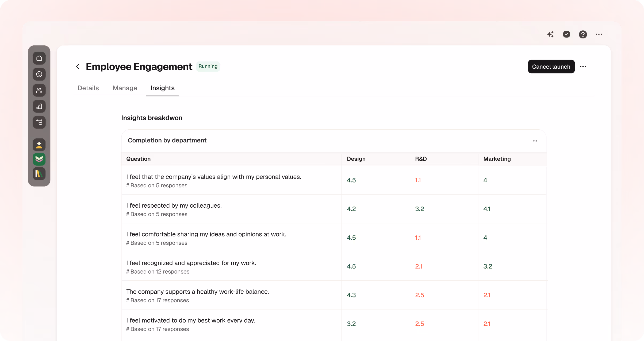Open the People icon in sidebar
Viewport: 644px width, 341px height.
pyautogui.click(x=39, y=90)
